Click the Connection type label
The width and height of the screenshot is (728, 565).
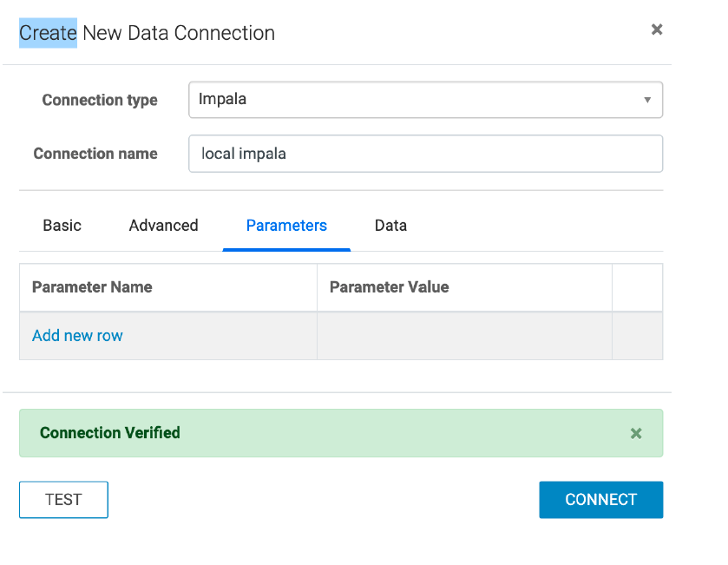click(x=100, y=100)
